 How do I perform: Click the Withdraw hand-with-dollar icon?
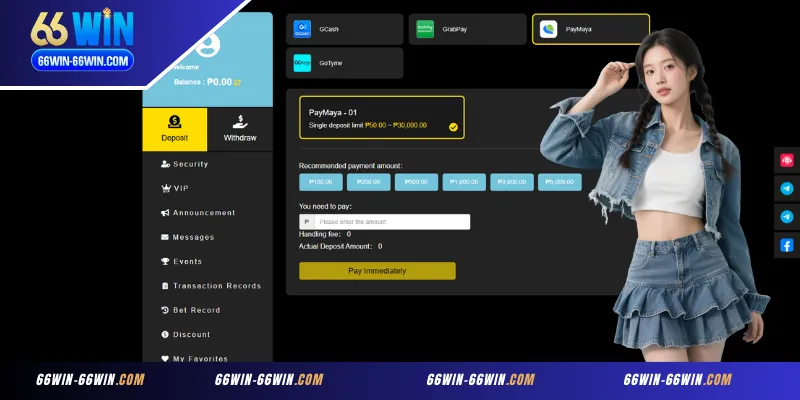pyautogui.click(x=240, y=122)
